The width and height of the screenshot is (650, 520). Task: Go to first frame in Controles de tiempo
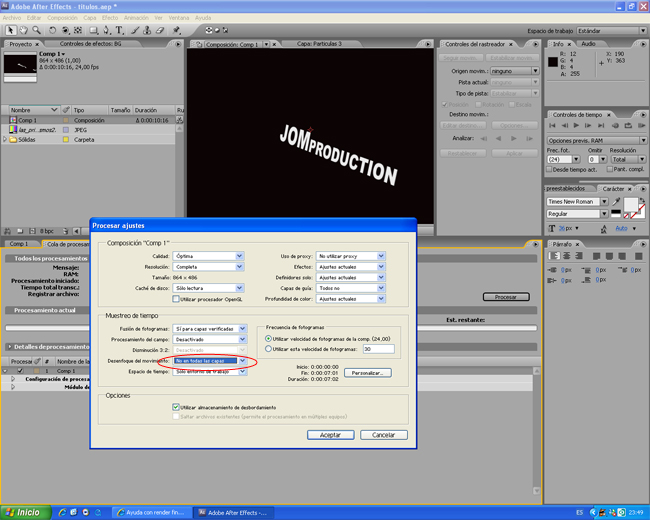[x=552, y=125]
